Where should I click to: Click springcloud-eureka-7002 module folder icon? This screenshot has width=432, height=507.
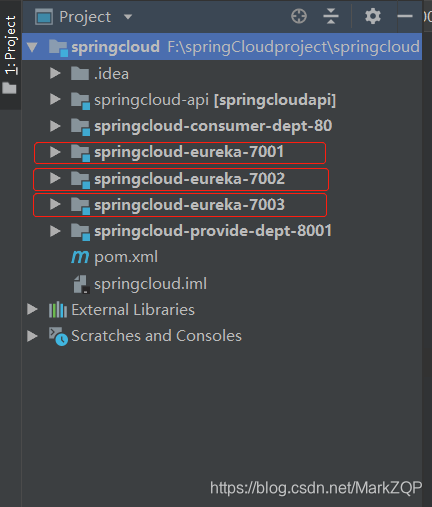point(80,180)
